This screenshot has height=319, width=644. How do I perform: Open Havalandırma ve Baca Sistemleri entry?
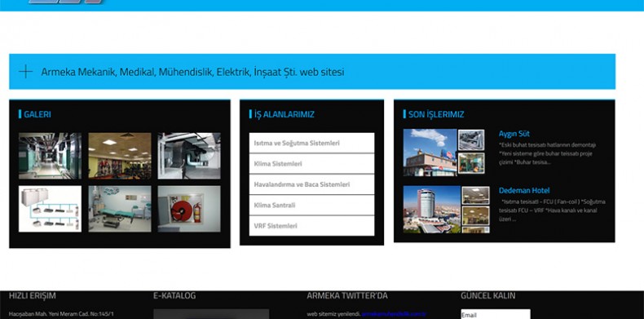point(311,184)
